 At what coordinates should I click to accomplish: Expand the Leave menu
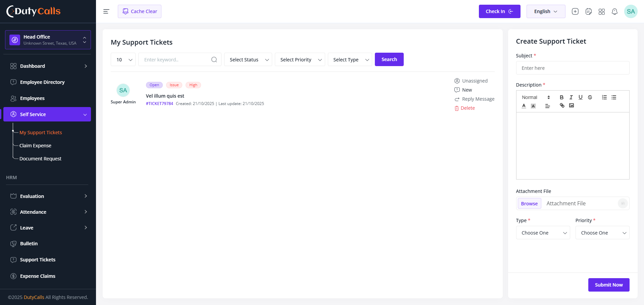[x=47, y=228]
